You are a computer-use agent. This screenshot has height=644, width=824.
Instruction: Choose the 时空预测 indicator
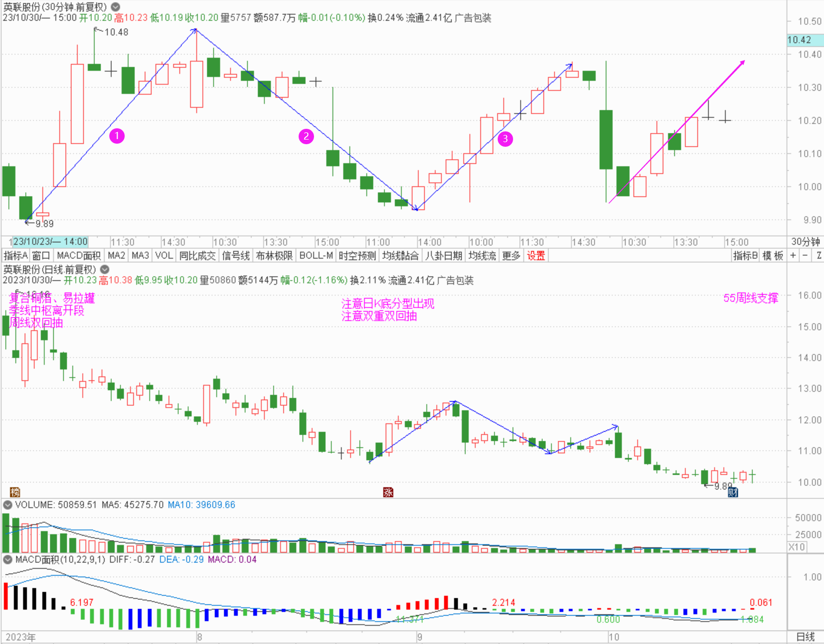pos(358,256)
